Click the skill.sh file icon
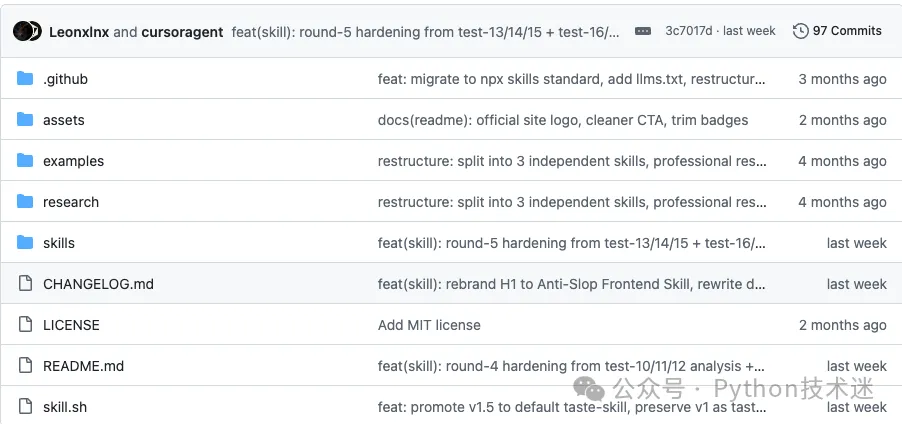Image resolution: width=902 pixels, height=424 pixels. click(x=25, y=406)
